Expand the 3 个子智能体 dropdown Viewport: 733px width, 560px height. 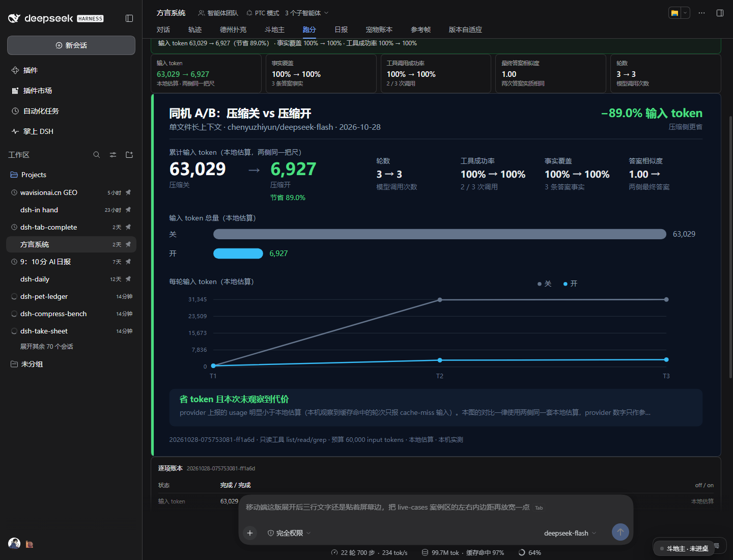coord(307,13)
